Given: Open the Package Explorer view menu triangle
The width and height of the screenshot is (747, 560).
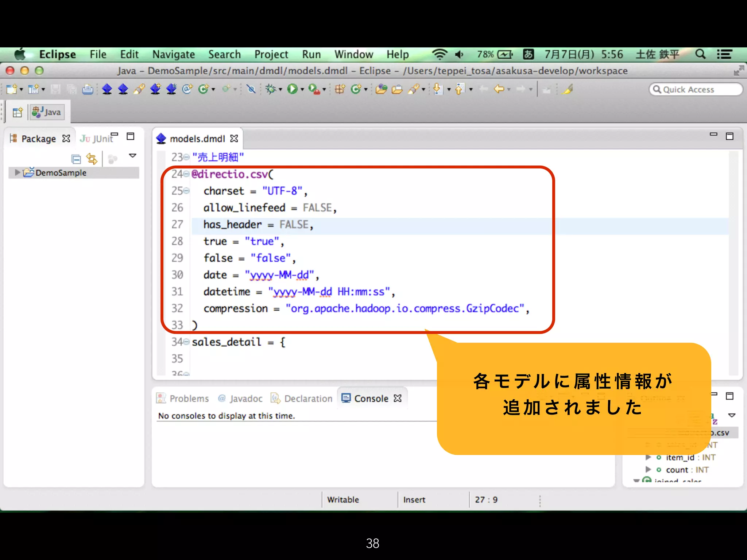Looking at the screenshot, I should coord(133,156).
